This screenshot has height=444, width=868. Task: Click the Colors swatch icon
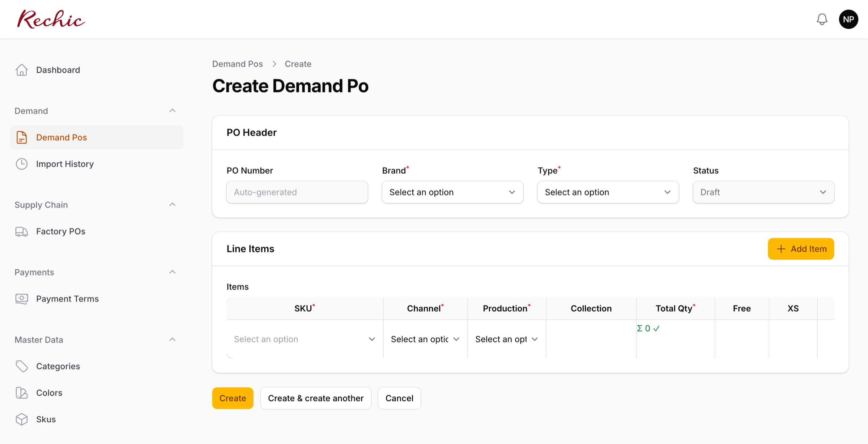(22, 393)
